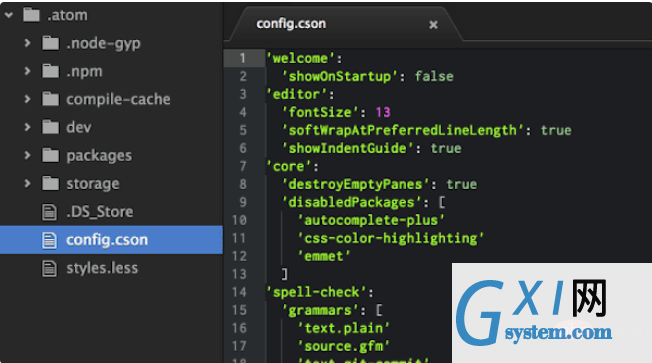Close the config.cson tab
652x363 pixels.
point(433,25)
